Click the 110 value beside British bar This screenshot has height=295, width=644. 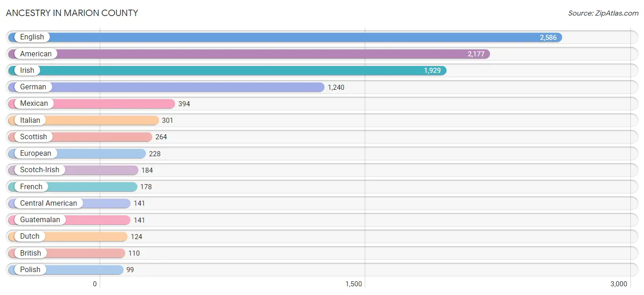[x=134, y=253]
